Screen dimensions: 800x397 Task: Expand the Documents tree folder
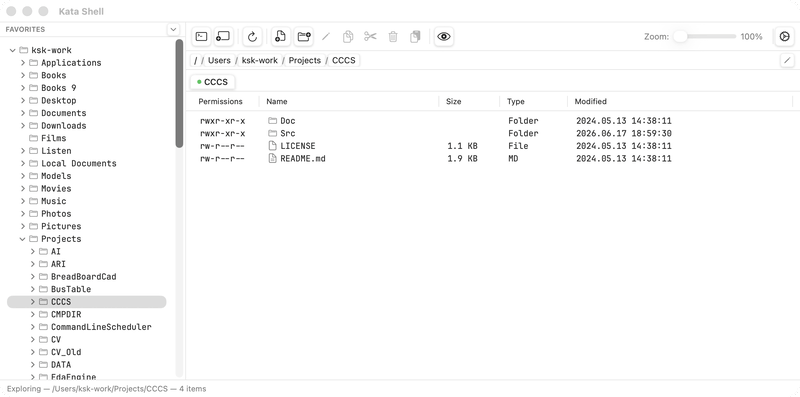(x=23, y=113)
